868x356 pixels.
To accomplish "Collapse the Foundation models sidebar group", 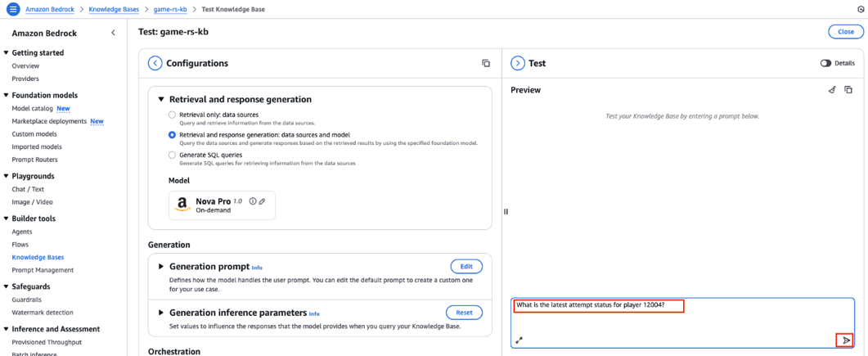I will point(6,95).
